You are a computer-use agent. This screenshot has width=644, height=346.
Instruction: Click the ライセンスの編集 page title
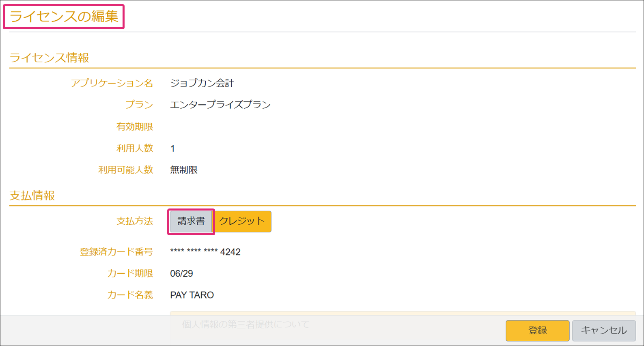click(x=64, y=17)
